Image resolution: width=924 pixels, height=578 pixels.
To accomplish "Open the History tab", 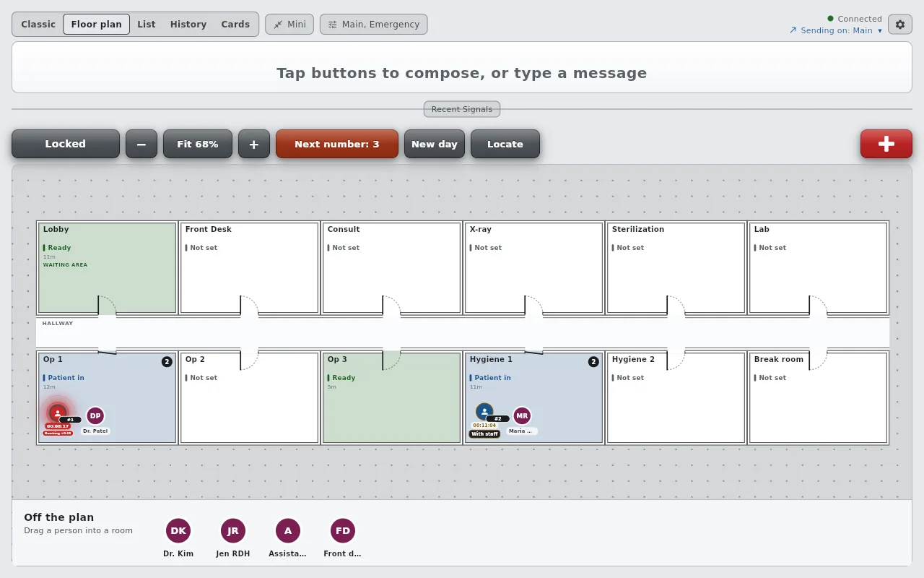I will click(188, 25).
